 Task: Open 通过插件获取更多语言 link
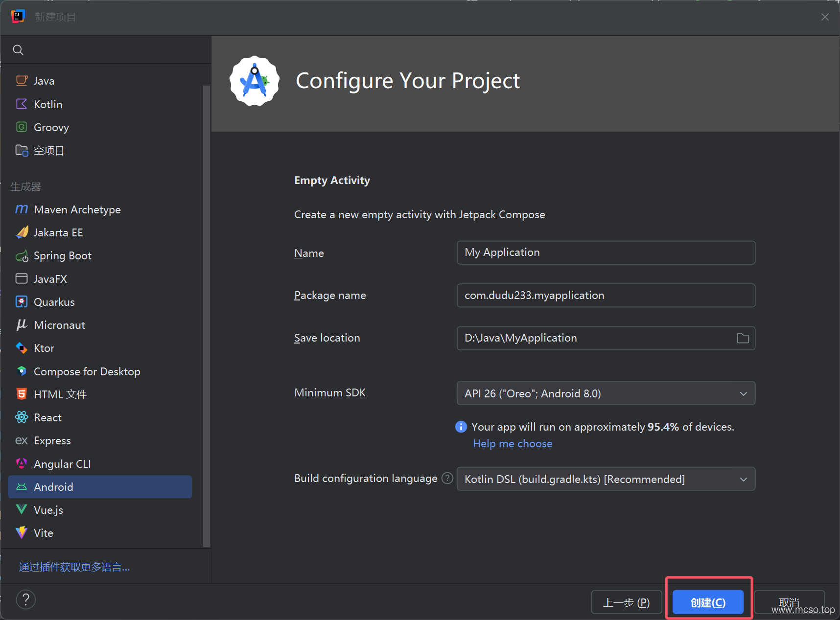click(74, 567)
